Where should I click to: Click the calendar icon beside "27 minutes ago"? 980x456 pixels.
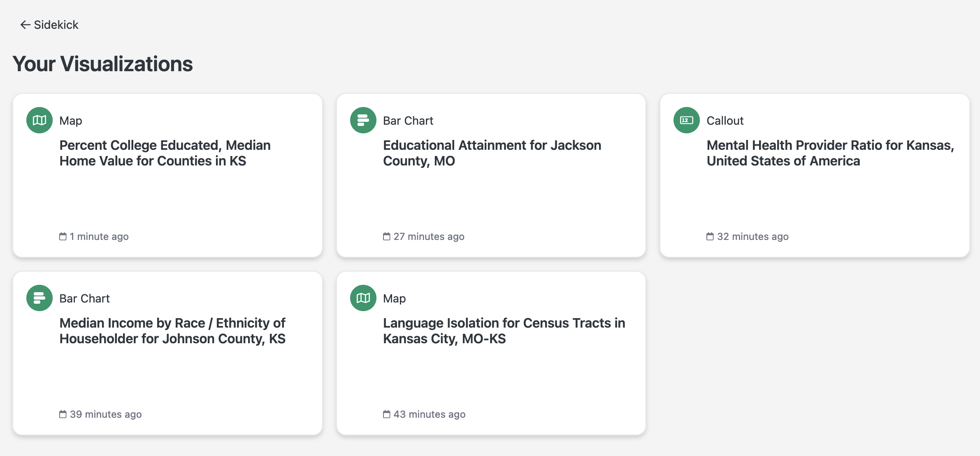[386, 236]
